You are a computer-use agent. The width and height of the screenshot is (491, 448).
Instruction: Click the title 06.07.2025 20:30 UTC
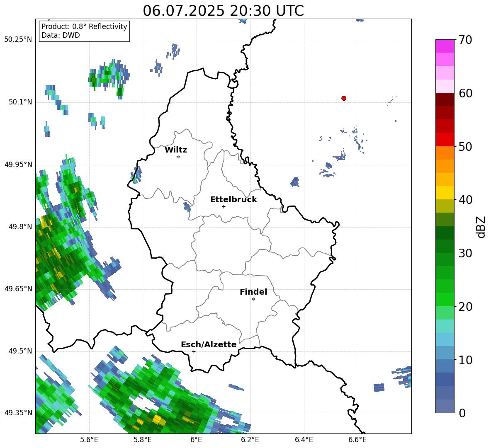pyautogui.click(x=224, y=11)
